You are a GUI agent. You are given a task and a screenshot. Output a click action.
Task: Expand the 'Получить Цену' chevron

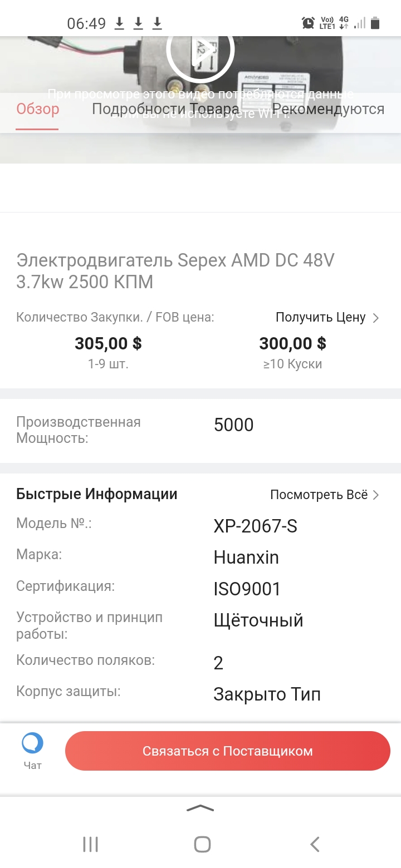point(376,318)
